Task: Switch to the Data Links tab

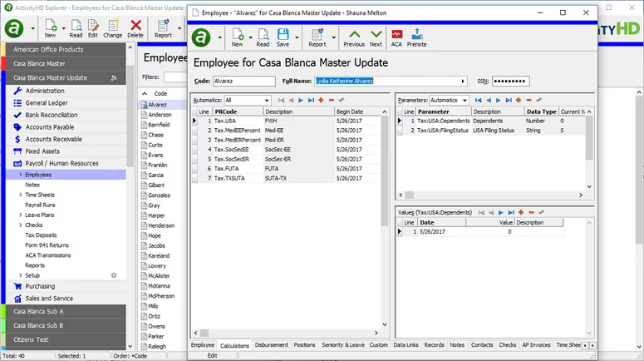Action: pos(406,345)
